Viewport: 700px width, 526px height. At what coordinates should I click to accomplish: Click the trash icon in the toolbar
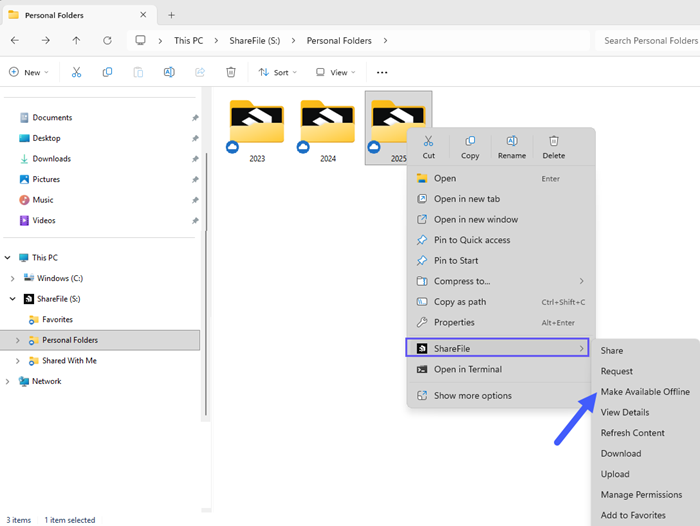tap(231, 72)
